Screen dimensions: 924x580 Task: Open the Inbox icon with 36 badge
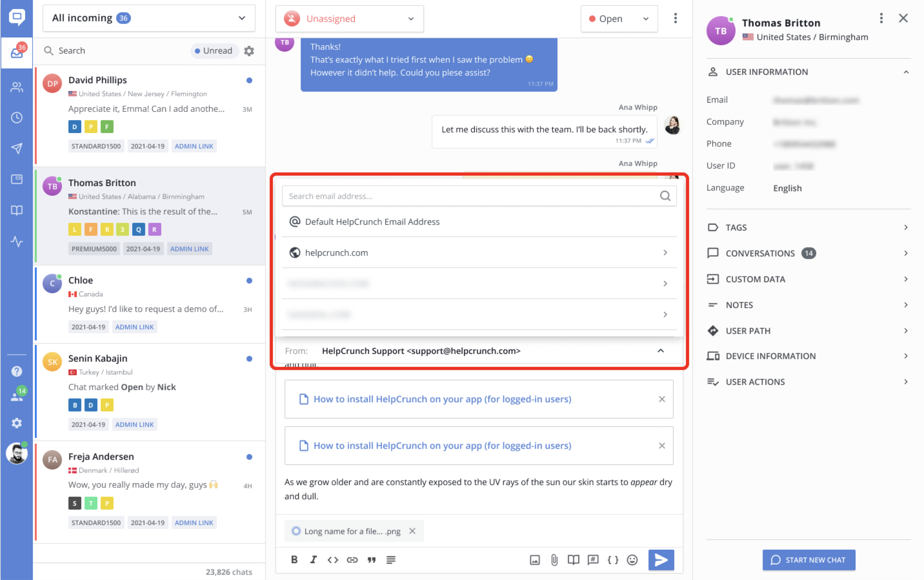(17, 53)
